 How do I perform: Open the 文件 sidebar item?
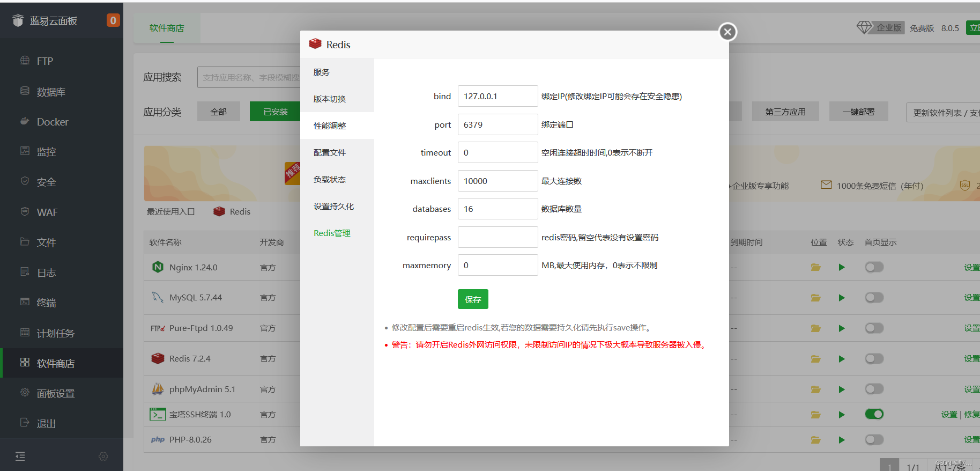tap(62, 242)
